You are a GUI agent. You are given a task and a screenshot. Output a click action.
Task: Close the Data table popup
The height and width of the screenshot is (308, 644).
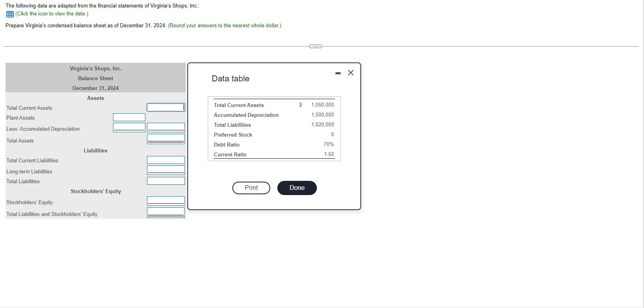point(350,73)
